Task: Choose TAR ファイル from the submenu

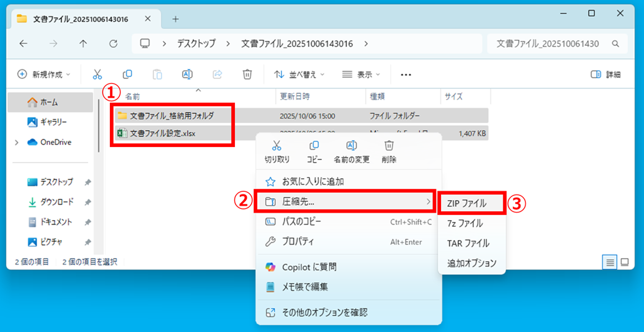Action: coord(472,243)
